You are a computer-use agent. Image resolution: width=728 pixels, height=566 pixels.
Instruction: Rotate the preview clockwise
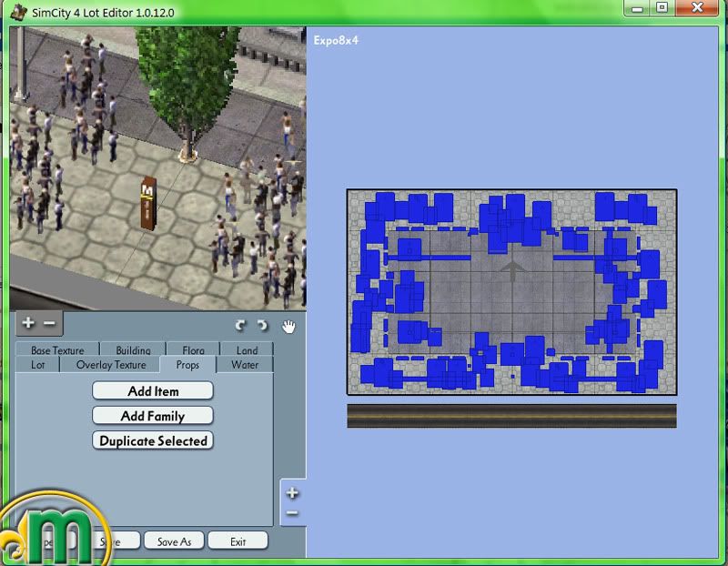click(263, 326)
